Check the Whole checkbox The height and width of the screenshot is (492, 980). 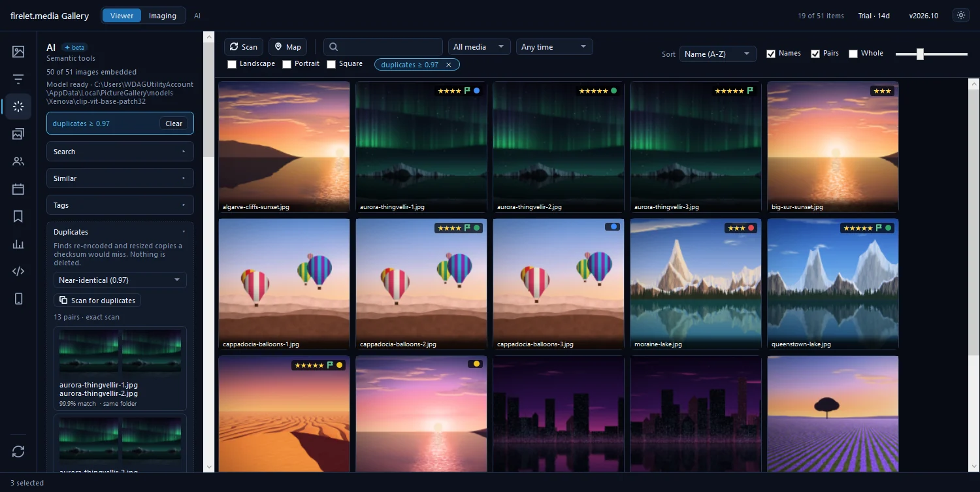click(x=853, y=54)
